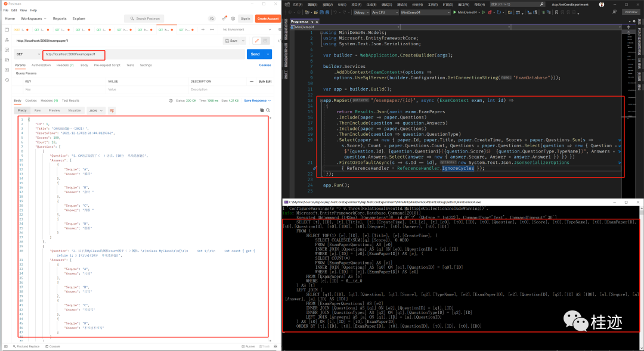Viewport: 644px width, 351px height.
Task: Open Debug configuration dropdown
Action: pyautogui.click(x=361, y=13)
